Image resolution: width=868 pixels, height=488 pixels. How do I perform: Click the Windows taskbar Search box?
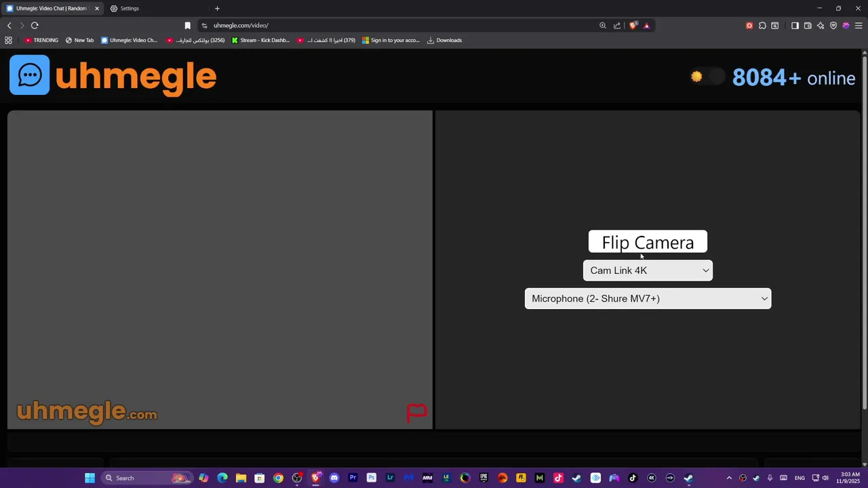pyautogui.click(x=146, y=478)
